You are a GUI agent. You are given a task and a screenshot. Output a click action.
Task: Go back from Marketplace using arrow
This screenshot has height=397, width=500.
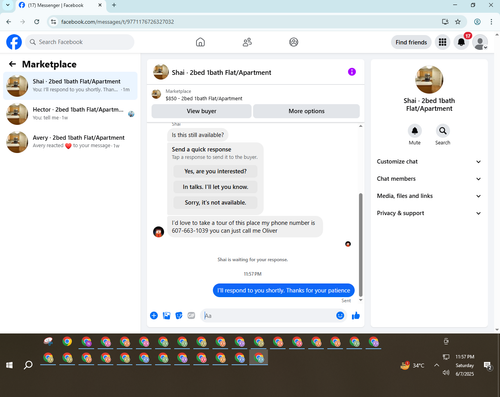(12, 64)
